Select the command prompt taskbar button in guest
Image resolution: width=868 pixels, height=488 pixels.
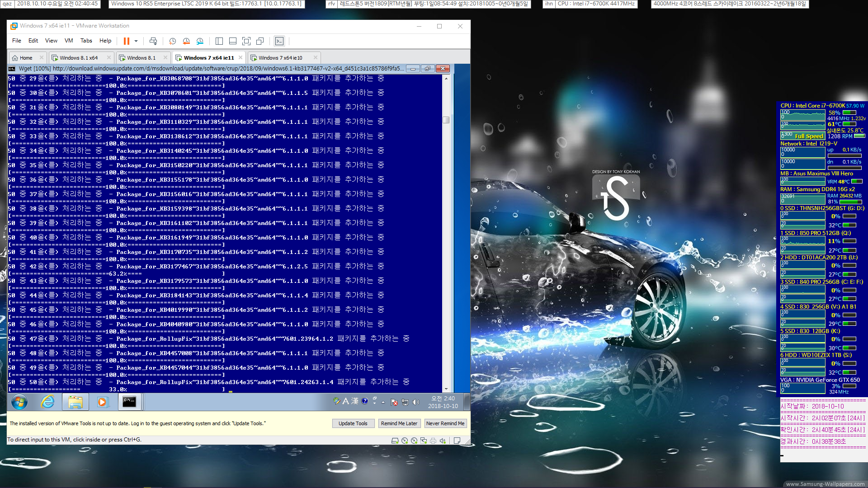(129, 402)
